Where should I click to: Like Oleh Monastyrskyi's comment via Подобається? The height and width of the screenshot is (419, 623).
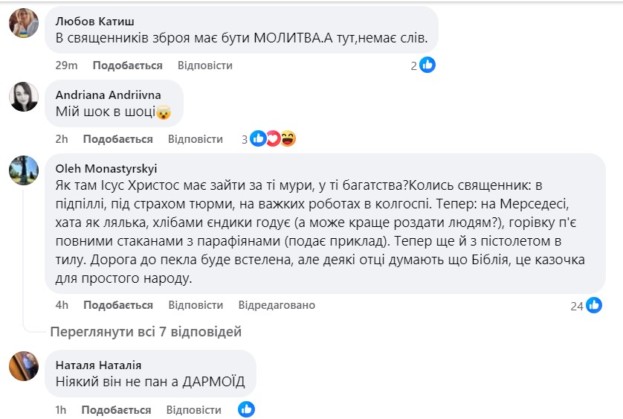click(x=117, y=305)
